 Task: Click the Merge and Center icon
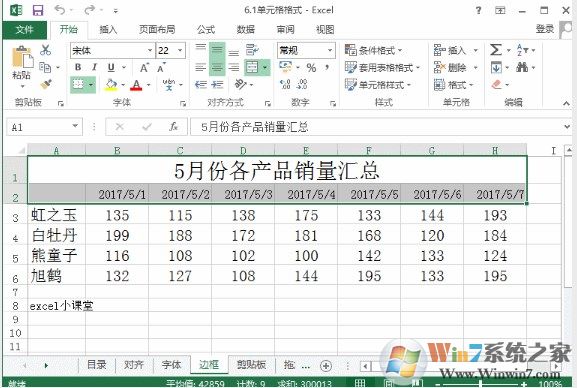click(x=252, y=67)
